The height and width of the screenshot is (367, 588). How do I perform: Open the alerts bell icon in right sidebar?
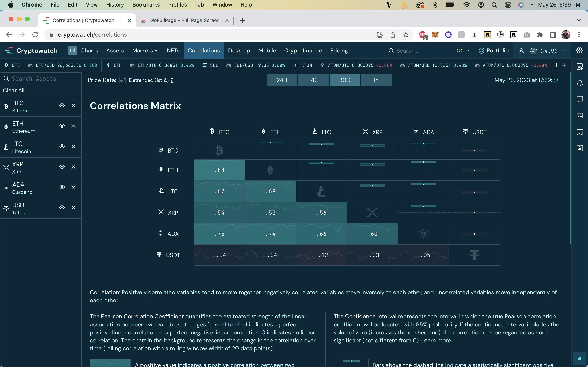(580, 83)
